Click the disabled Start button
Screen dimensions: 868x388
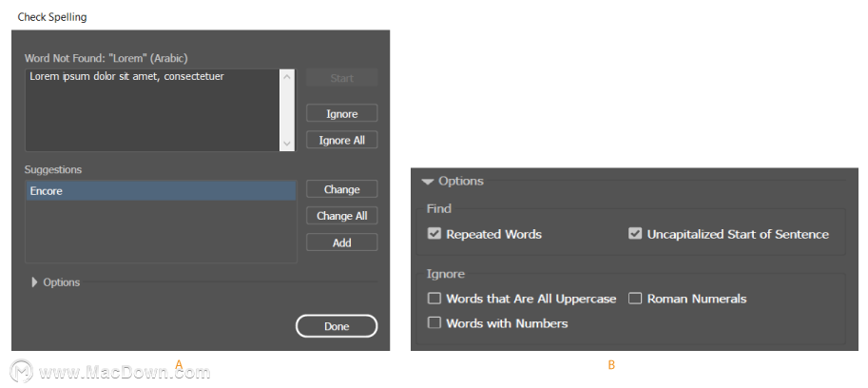pos(341,78)
